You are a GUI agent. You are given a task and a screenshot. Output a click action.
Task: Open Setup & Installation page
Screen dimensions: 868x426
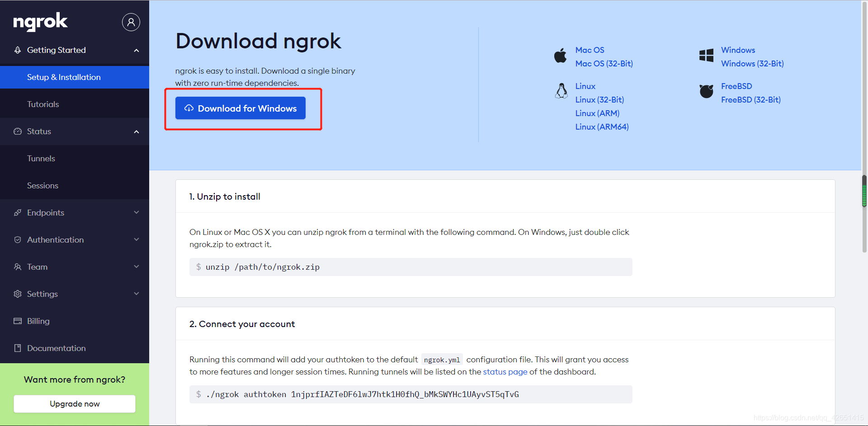(x=75, y=77)
